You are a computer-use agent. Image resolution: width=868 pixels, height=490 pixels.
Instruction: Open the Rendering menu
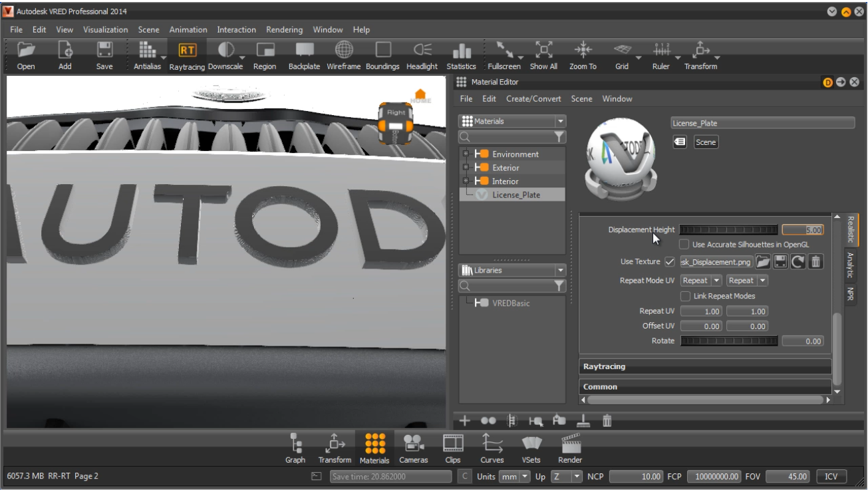[x=284, y=30]
